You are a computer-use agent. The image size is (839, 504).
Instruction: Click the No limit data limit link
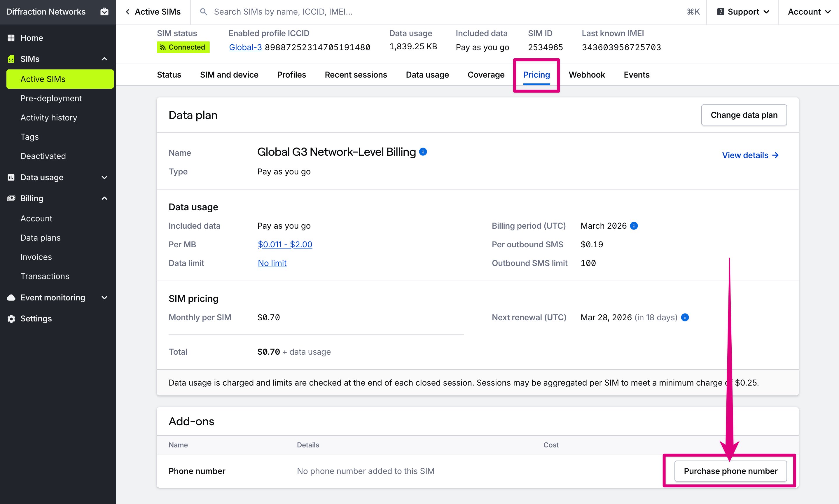(x=272, y=263)
